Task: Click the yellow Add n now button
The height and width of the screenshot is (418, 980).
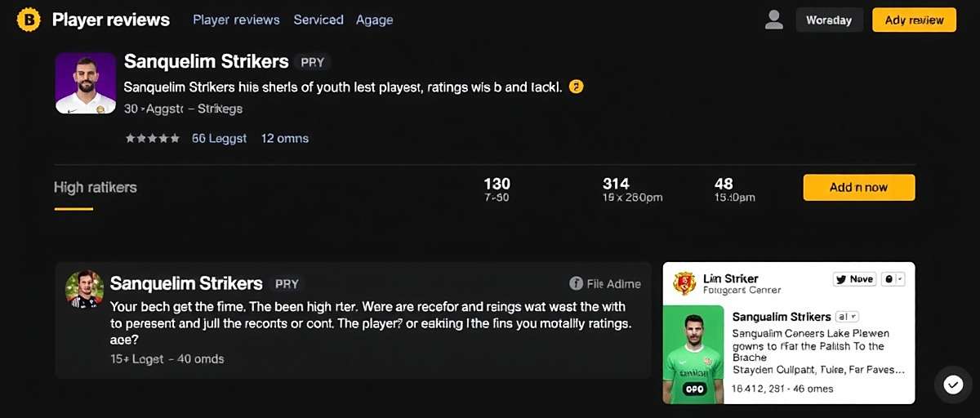Action: (858, 187)
